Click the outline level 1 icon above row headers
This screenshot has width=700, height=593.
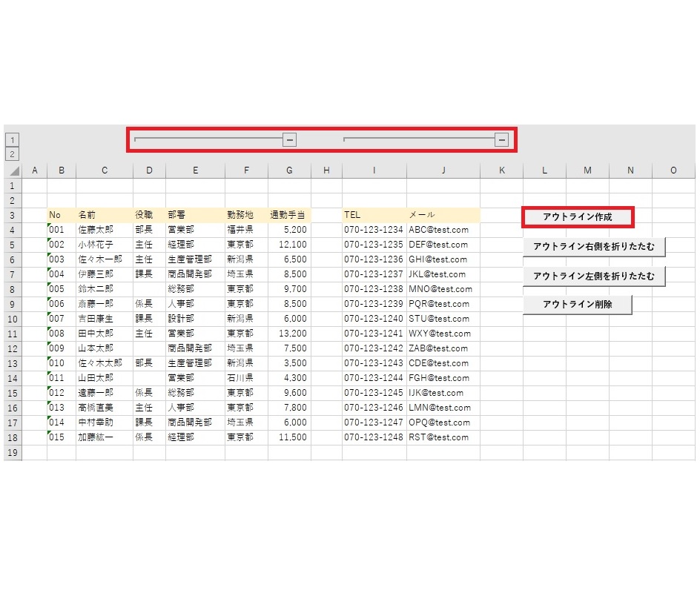click(x=13, y=139)
